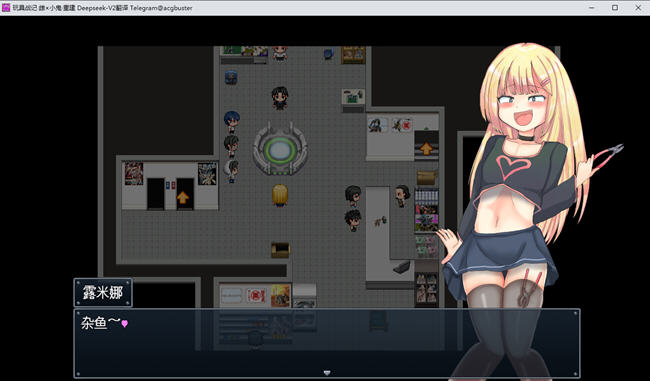Click the red-haired NPC at top doorway
Image resolution: width=650 pixels, height=381 pixels.
[280, 53]
